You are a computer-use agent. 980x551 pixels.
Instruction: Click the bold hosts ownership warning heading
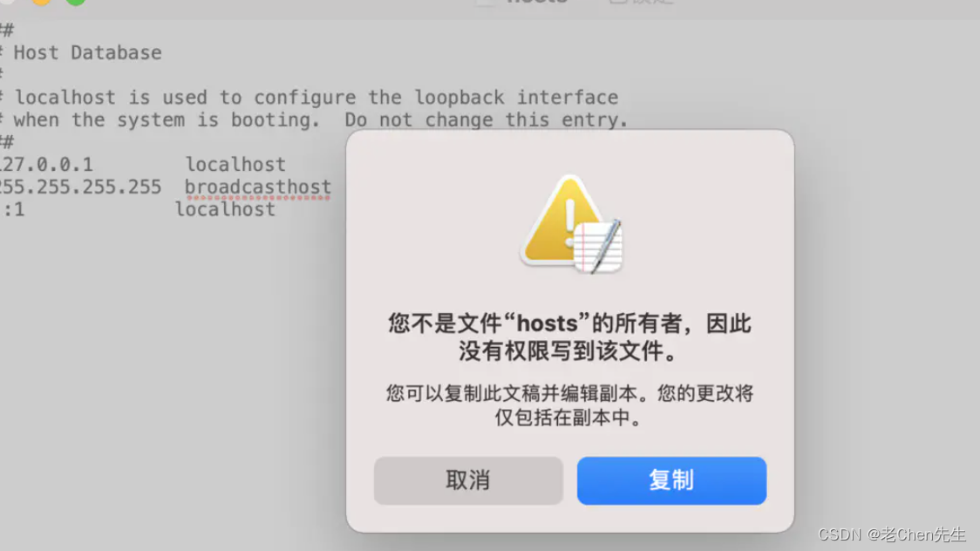click(569, 337)
